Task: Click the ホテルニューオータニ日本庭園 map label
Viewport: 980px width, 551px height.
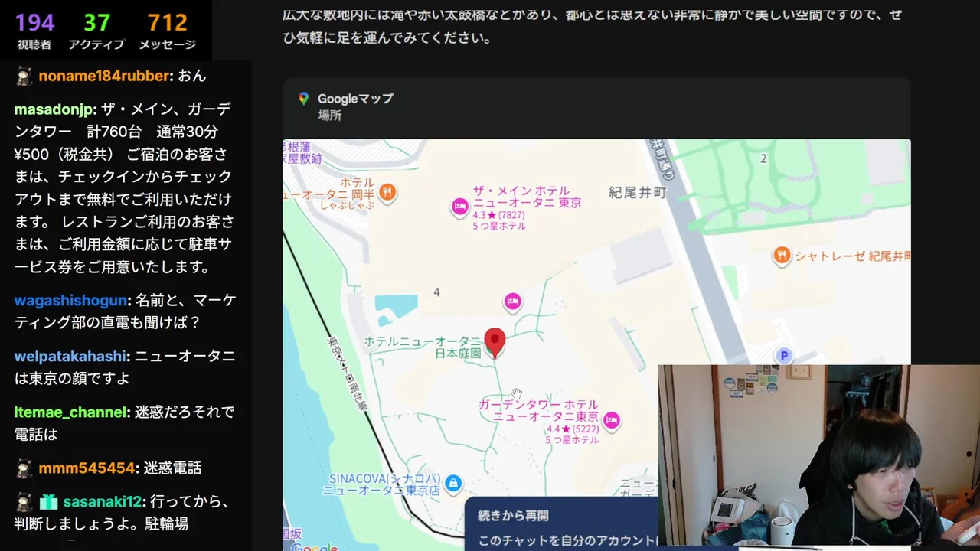Action: click(423, 347)
